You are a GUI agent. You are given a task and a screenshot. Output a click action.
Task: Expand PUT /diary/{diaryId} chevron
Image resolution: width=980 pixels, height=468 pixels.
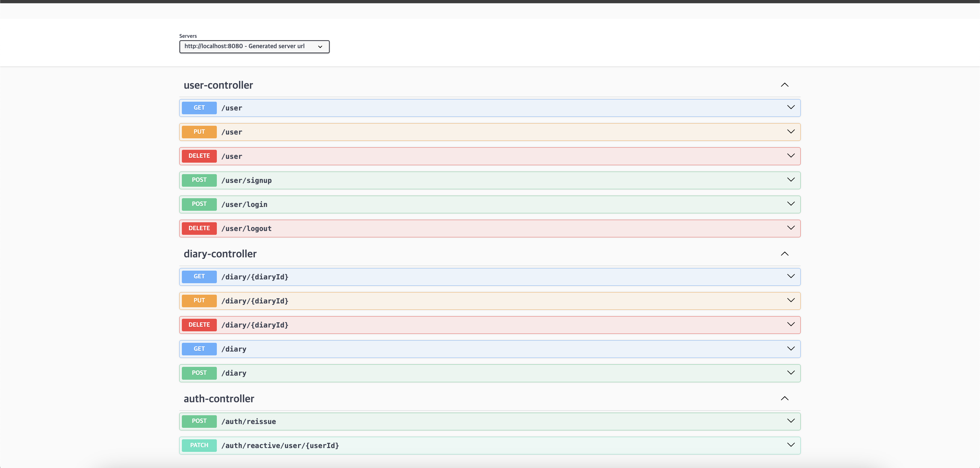(x=791, y=300)
